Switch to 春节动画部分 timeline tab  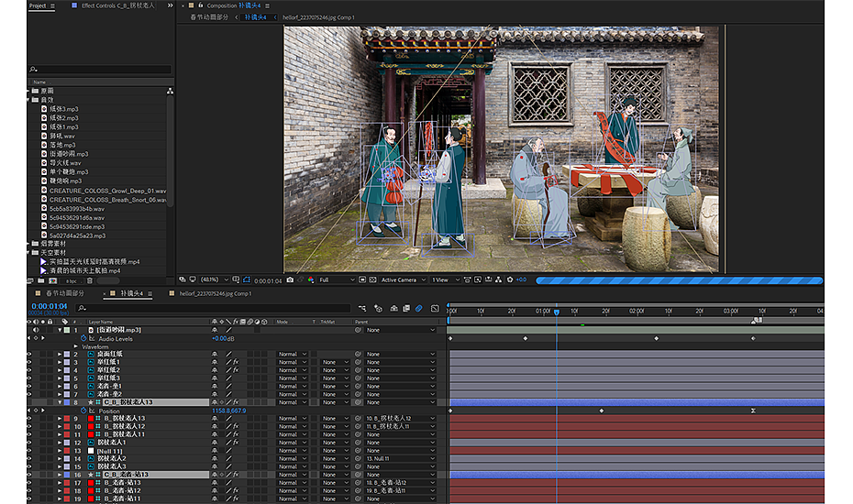[64, 293]
